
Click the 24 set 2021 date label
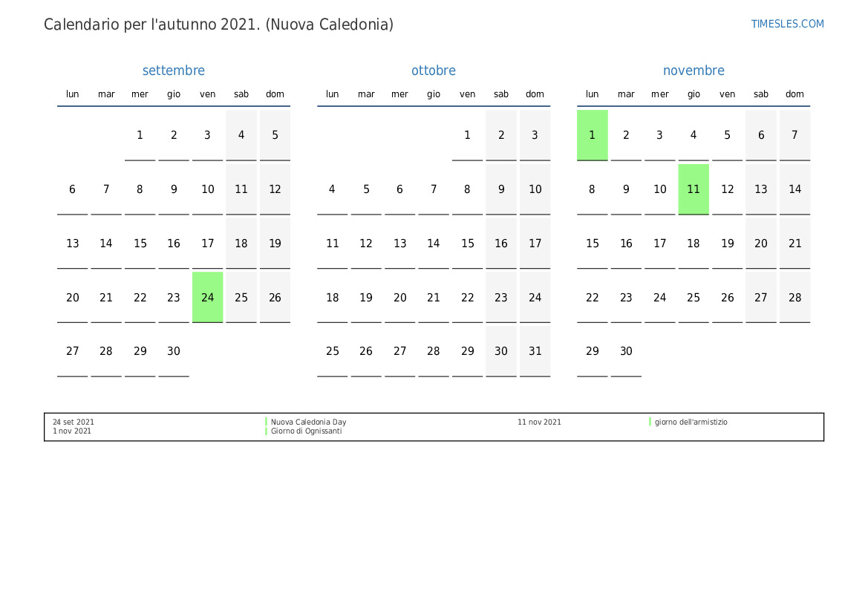click(73, 422)
